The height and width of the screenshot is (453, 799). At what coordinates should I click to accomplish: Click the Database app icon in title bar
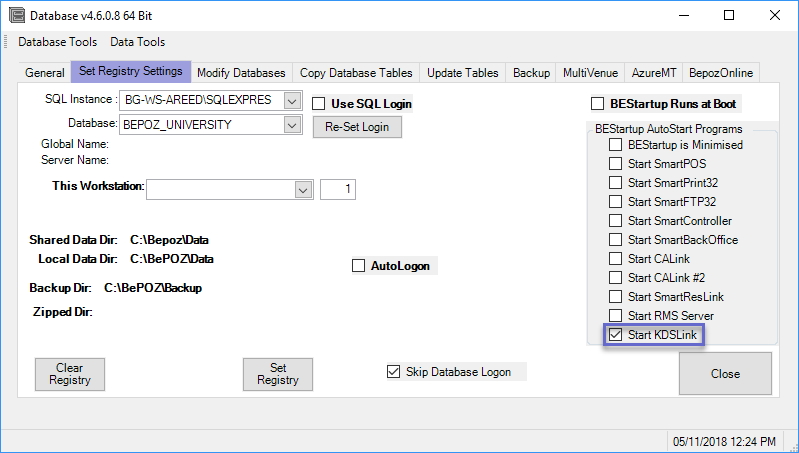15,15
